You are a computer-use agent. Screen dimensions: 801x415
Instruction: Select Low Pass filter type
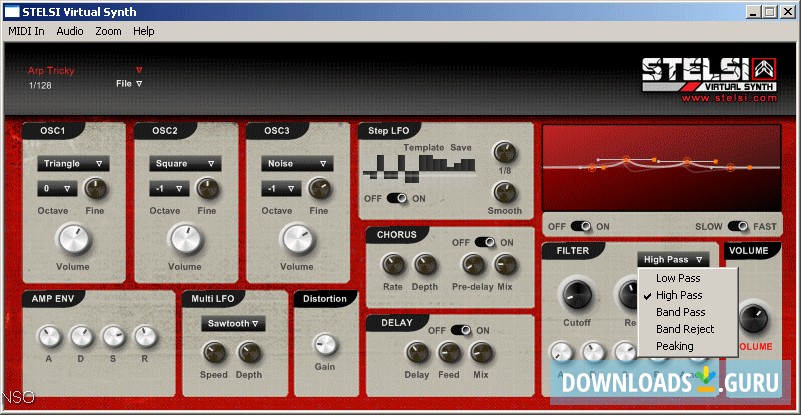(x=688, y=278)
